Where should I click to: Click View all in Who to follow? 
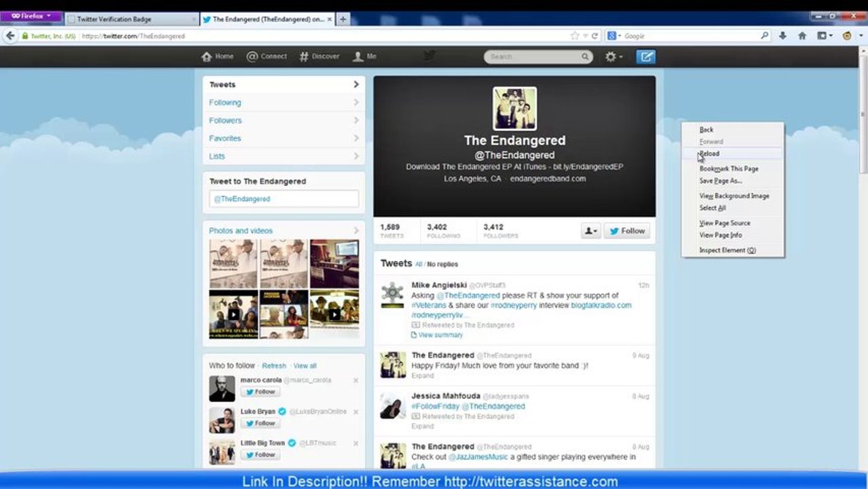pyautogui.click(x=305, y=365)
